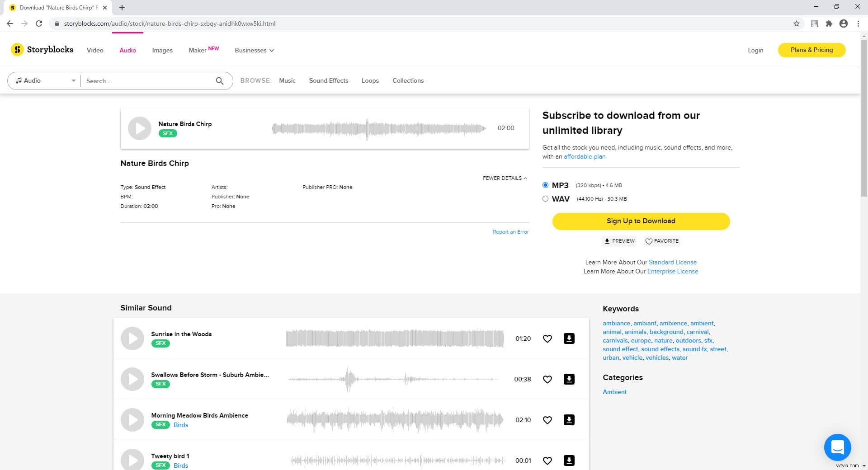Play Morning Meadow Birds Ambience

click(x=132, y=420)
